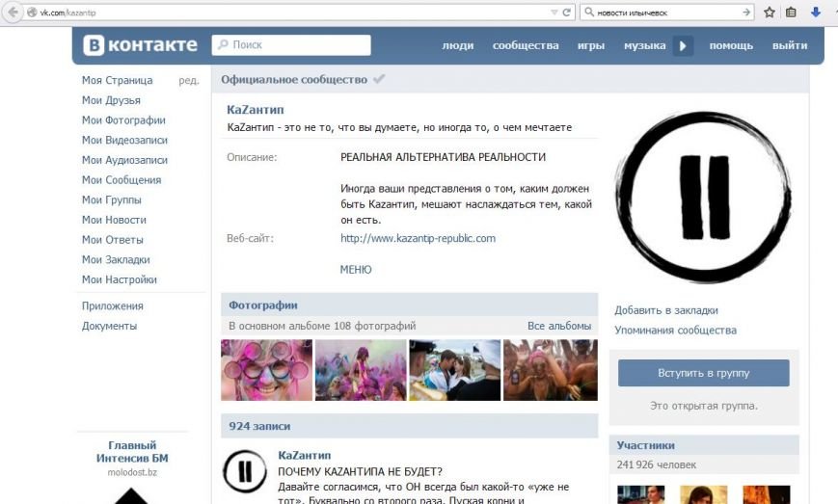Click the ред. edit link
The image size is (838, 504).
(x=189, y=81)
